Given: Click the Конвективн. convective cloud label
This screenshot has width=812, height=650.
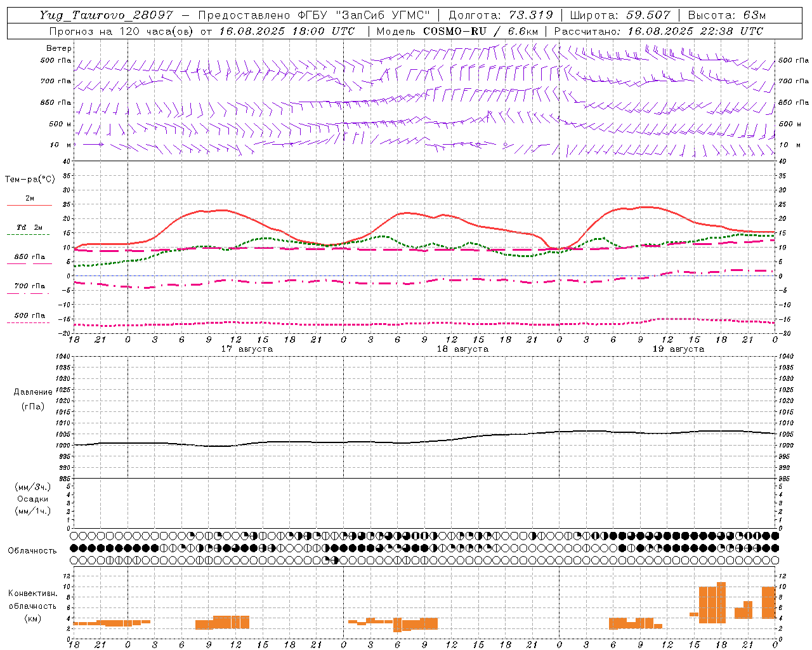Looking at the screenshot, I should tap(33, 594).
